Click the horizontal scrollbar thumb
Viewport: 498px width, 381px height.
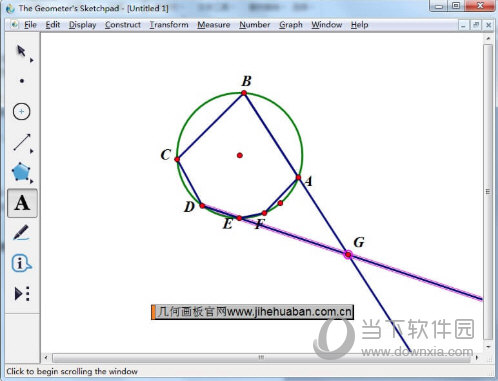click(x=261, y=358)
